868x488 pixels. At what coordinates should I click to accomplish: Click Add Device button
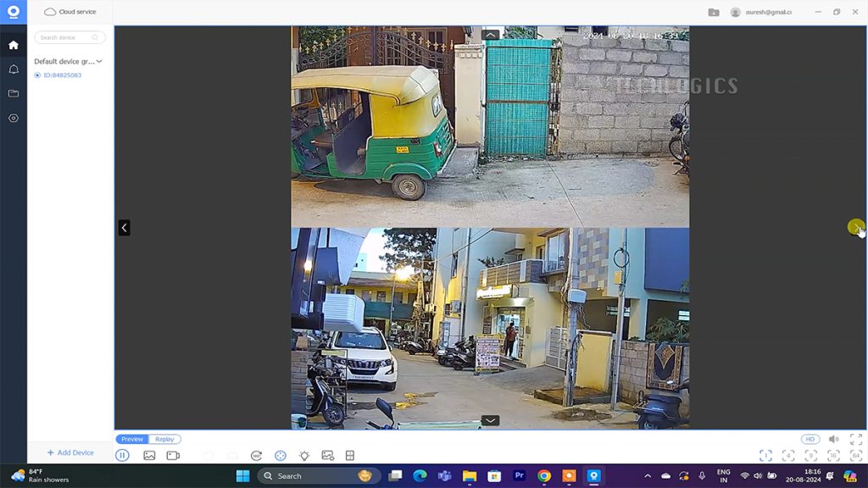[70, 453]
